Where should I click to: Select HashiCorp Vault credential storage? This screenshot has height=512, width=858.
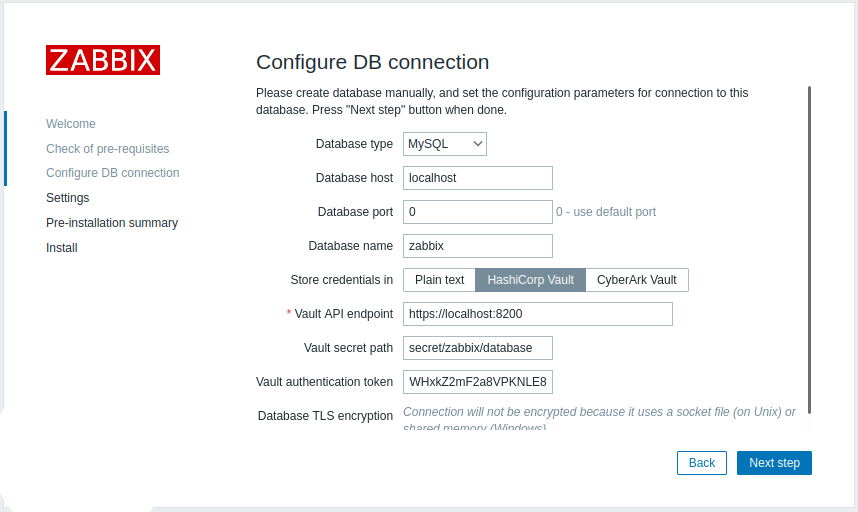(530, 280)
